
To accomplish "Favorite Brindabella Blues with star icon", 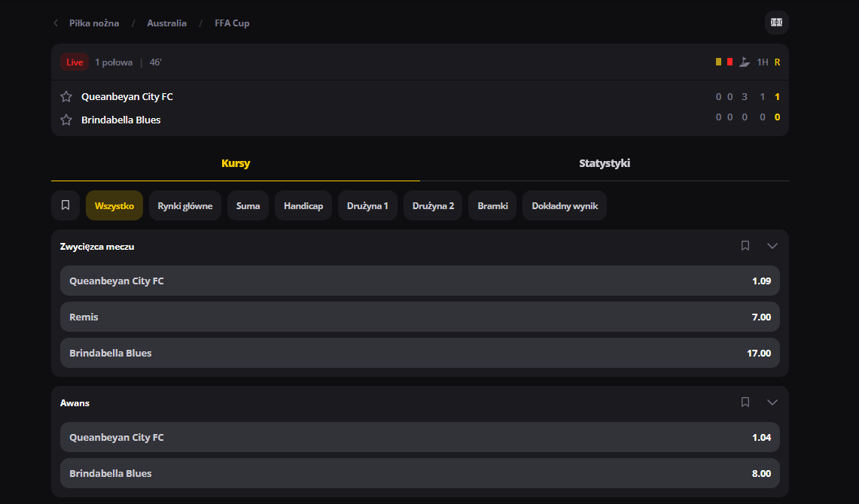I will (x=66, y=120).
